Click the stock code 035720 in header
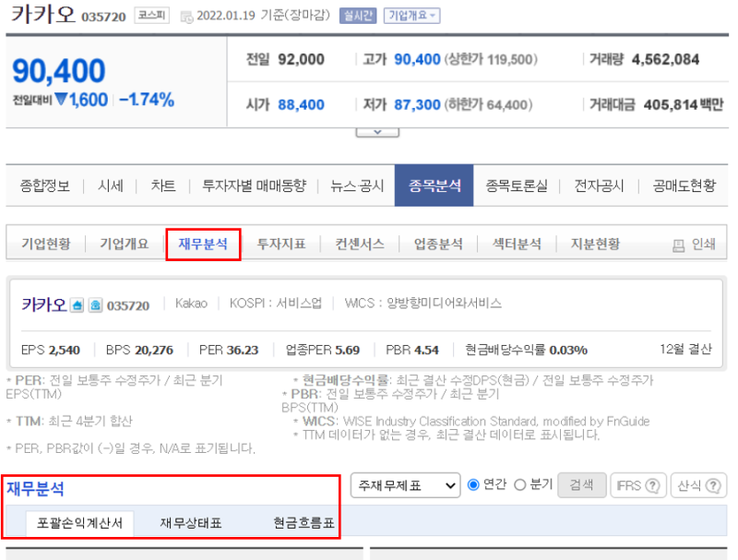The height and width of the screenshot is (560, 738). tap(103, 17)
